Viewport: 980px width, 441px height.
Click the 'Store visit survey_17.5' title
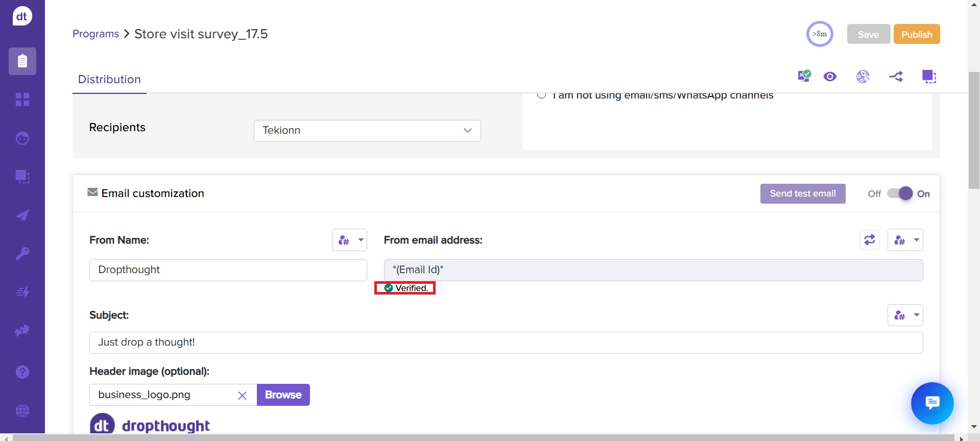pos(201,34)
